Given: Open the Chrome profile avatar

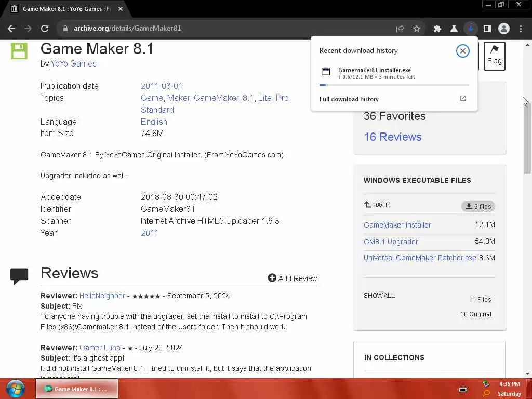Looking at the screenshot, I should tap(504, 29).
